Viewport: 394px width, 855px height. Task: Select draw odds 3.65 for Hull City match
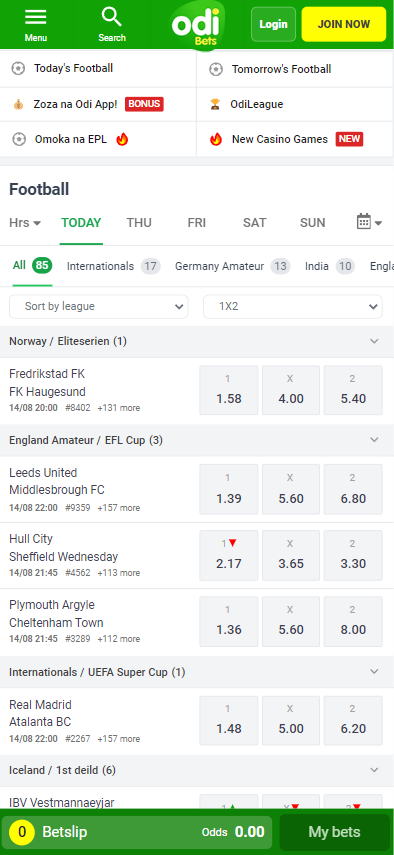click(x=291, y=556)
